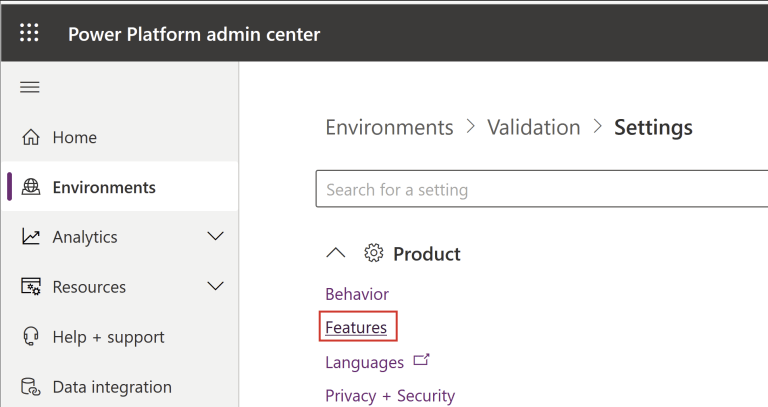Image resolution: width=768 pixels, height=407 pixels.
Task: Click the Home house icon
Action: click(x=31, y=137)
